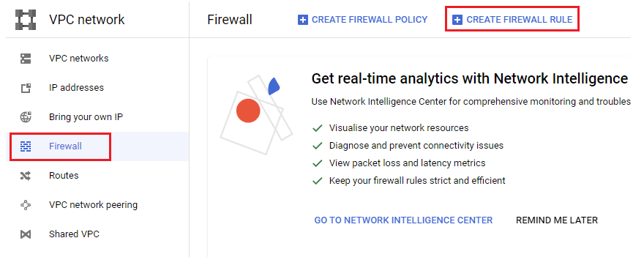644x279 pixels.
Task: Click the VPC network peering icon
Action: 26,205
